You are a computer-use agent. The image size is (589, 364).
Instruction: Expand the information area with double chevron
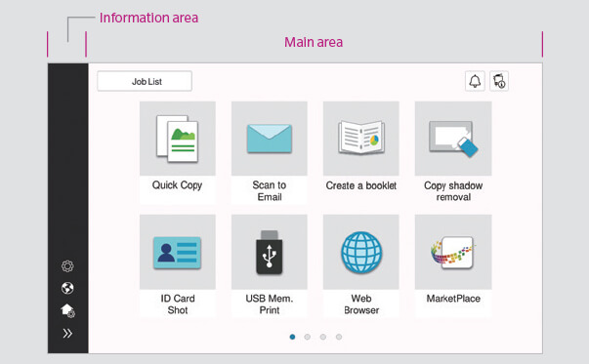[x=67, y=333]
